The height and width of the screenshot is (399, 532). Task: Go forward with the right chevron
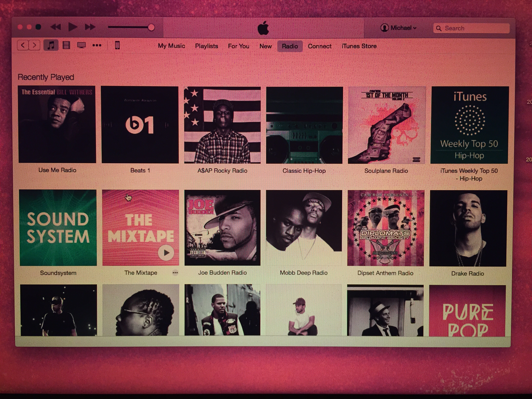34,45
